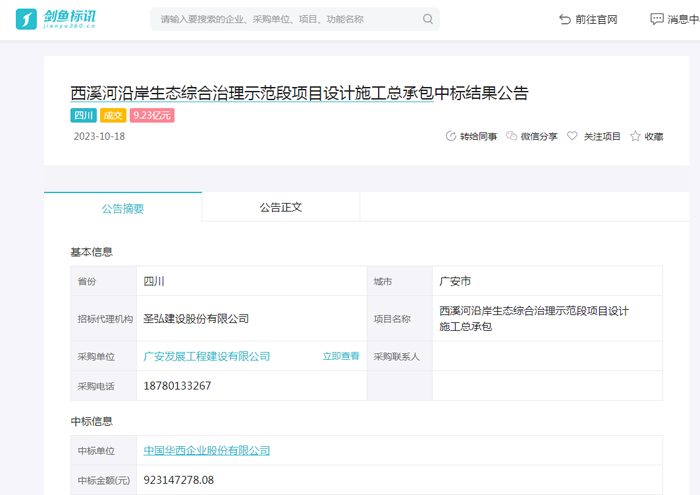This screenshot has width=700, height=495.
Task: Click the 中标信息 section heading
Action: [x=92, y=421]
